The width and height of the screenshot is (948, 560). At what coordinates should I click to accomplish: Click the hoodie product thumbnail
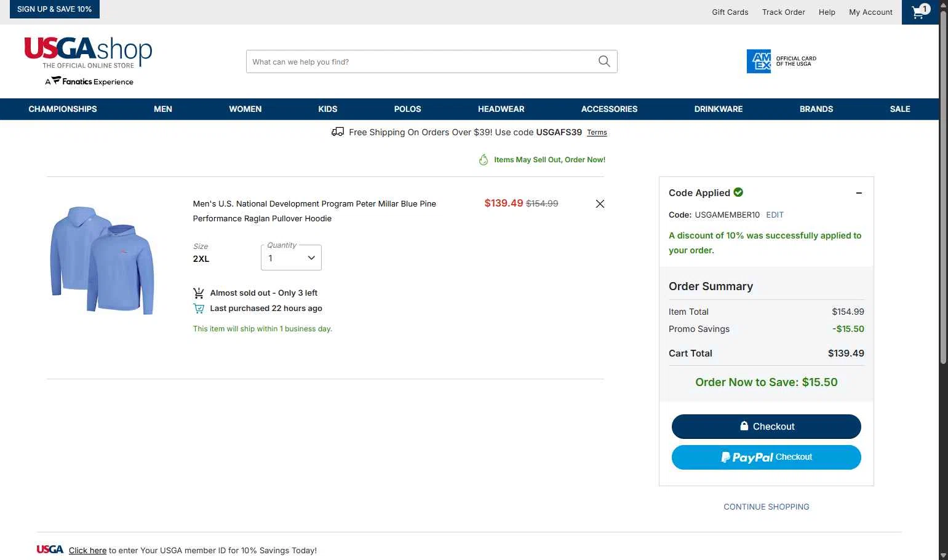[x=102, y=260]
